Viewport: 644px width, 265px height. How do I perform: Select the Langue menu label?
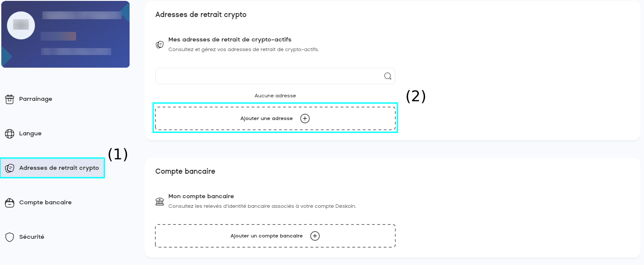click(x=31, y=134)
